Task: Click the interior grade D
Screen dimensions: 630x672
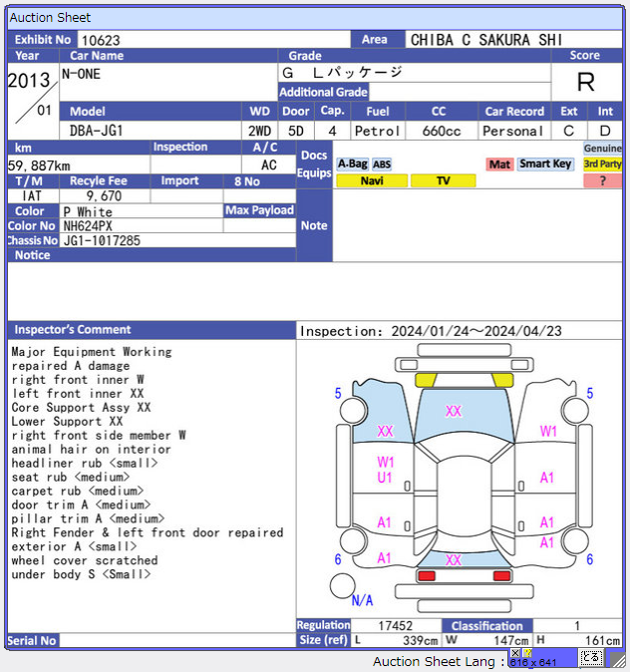Action: coord(605,131)
